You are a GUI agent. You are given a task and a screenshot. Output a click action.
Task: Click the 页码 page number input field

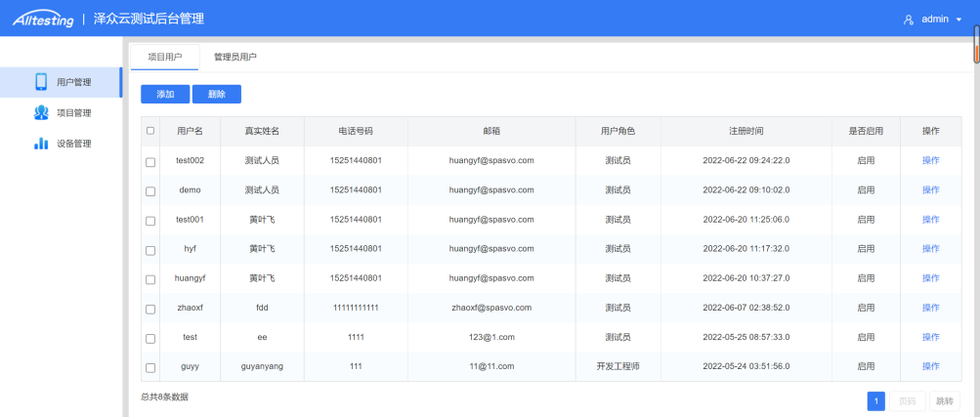coord(907,401)
